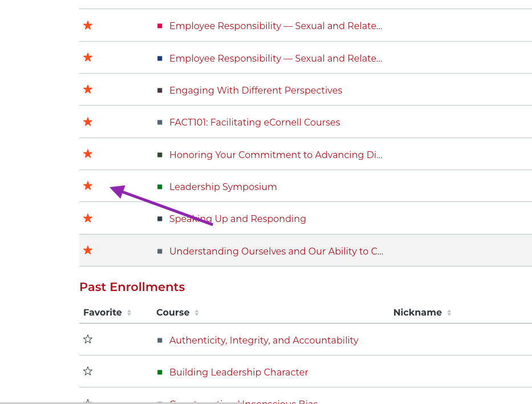Unstar Engaging With Different Perspectives

tap(88, 89)
